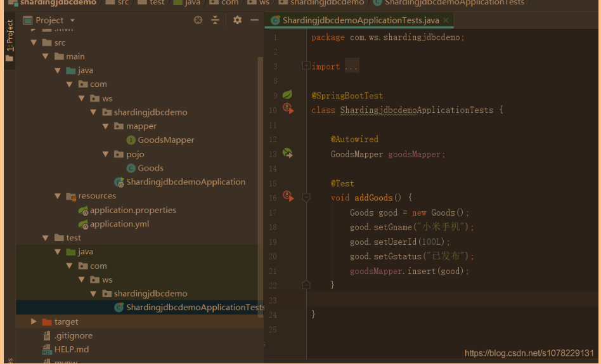Click the ShardingjdbcdemoApplication Spring class icon
601x364 pixels.
(119, 182)
